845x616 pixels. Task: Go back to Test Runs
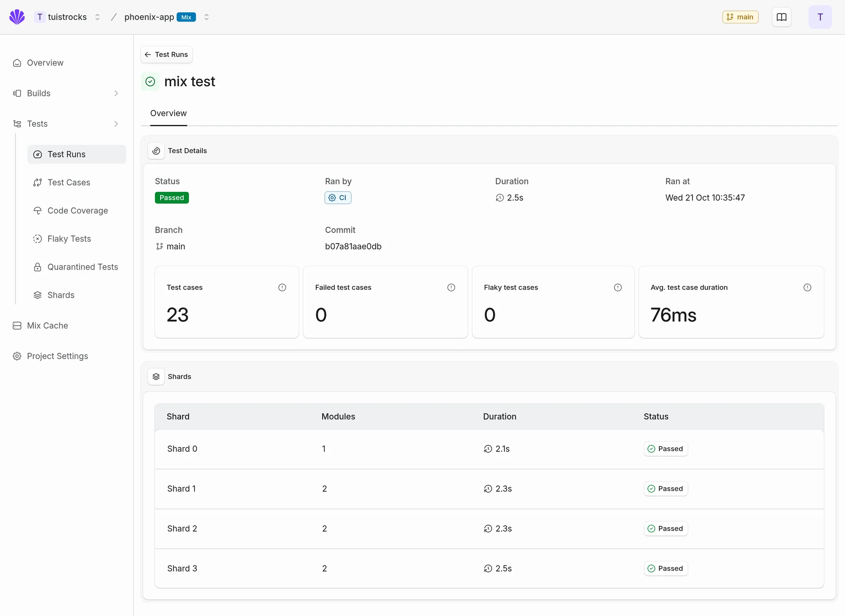[166, 55]
